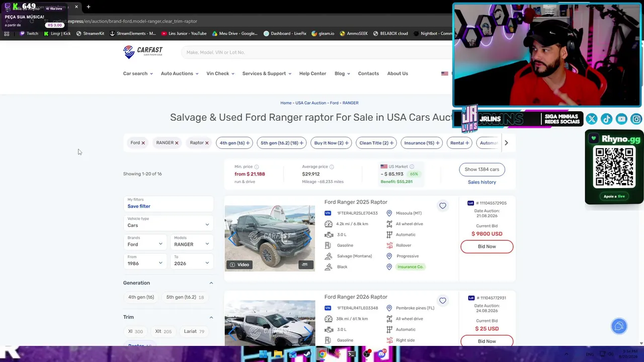
Task: Open the StreamElements bookmark
Action: [132, 34]
